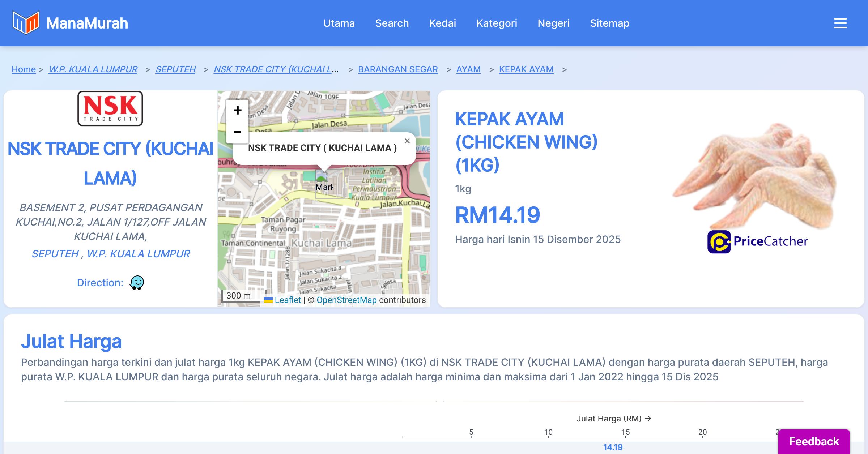The width and height of the screenshot is (868, 454).
Task: Open the Sitemap page
Action: click(609, 23)
